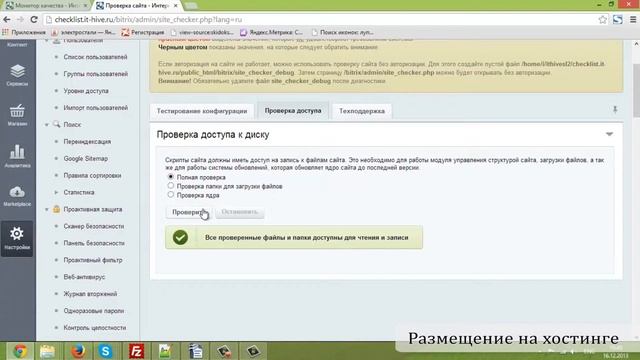The width and height of the screenshot is (640, 360).
Task: Click the Проверить button
Action: tap(189, 212)
